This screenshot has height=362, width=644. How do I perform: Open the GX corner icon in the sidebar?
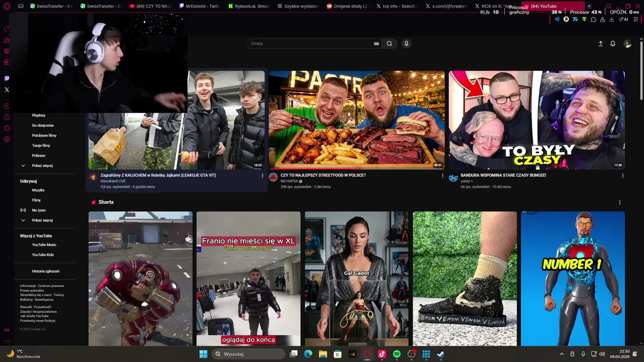pyautogui.click(x=7, y=330)
